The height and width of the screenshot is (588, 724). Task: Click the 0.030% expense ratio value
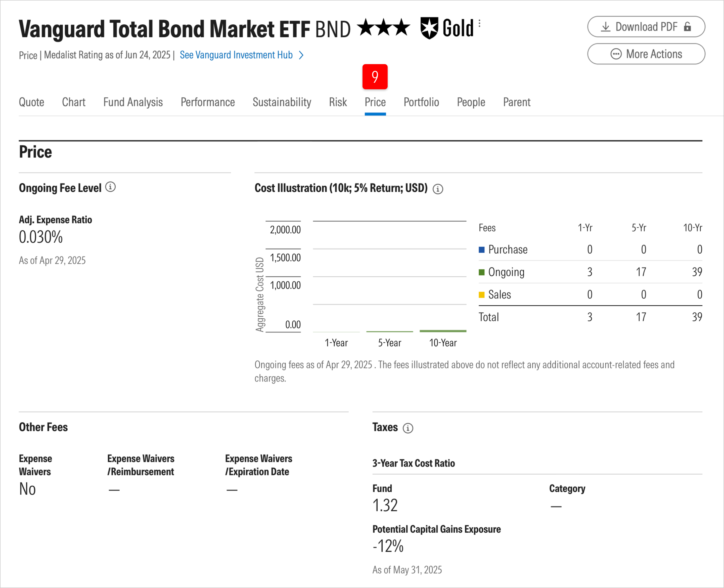click(x=41, y=237)
